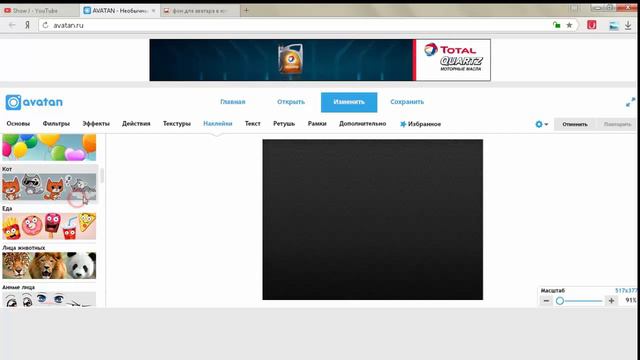Click the Масштаб zoom slider handle
This screenshot has height=360, width=640.
click(560, 301)
